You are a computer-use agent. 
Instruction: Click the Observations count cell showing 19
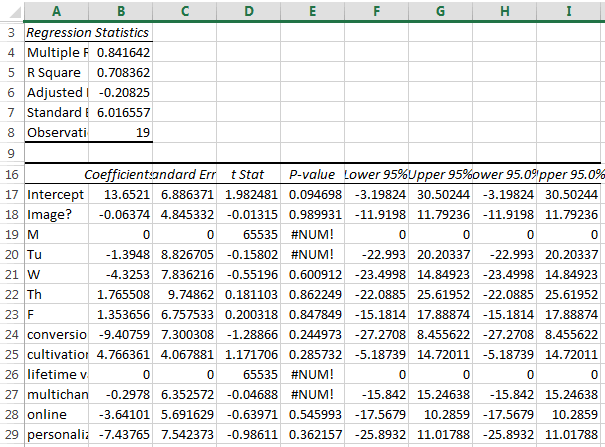click(119, 132)
